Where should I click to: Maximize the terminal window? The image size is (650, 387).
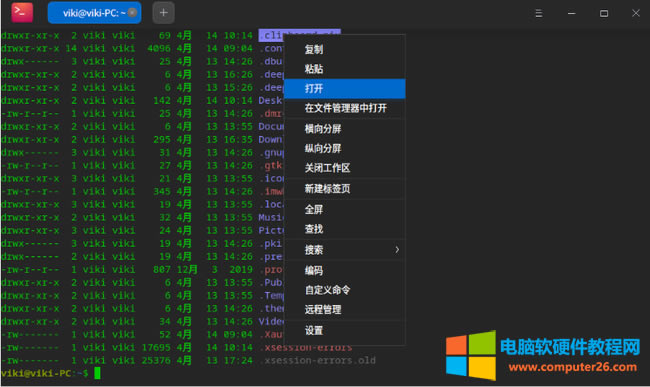(604, 13)
